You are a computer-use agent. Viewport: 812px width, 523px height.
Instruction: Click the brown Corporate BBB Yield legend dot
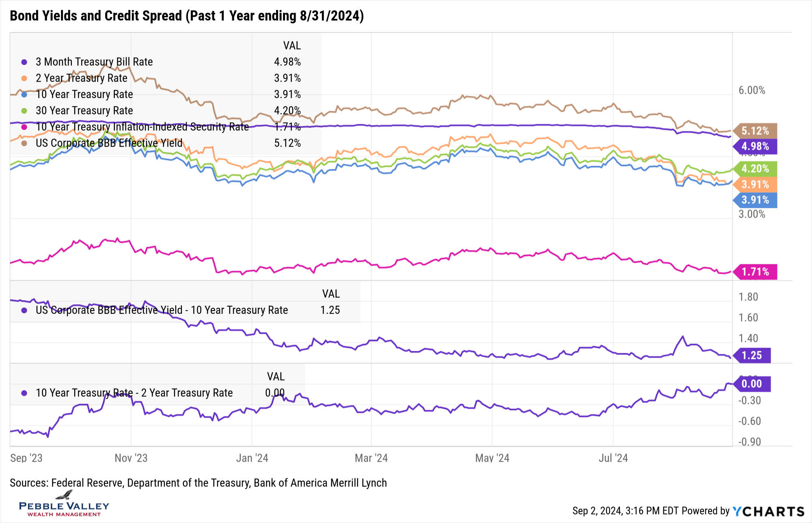coord(24,143)
